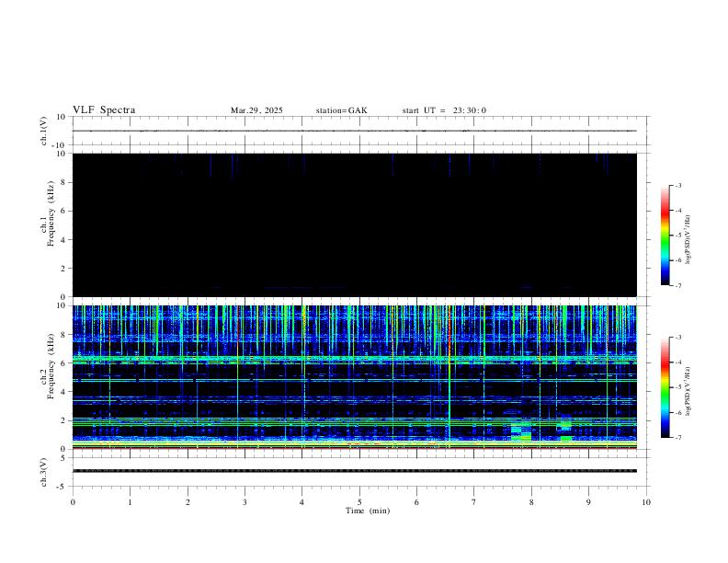Click the upper color bar '-3' label
Viewport: 728px width, 563px height.
678,185
